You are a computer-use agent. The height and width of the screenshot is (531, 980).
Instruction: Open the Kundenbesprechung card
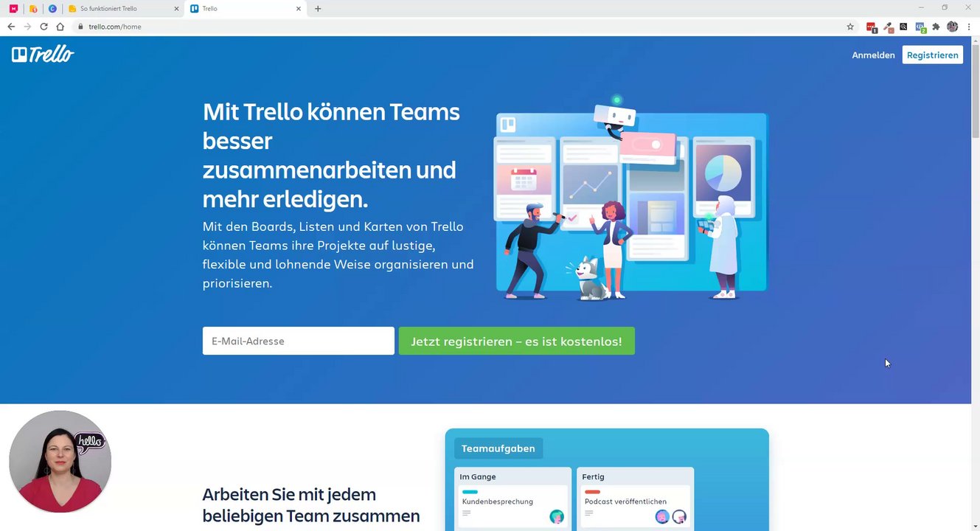click(513, 505)
